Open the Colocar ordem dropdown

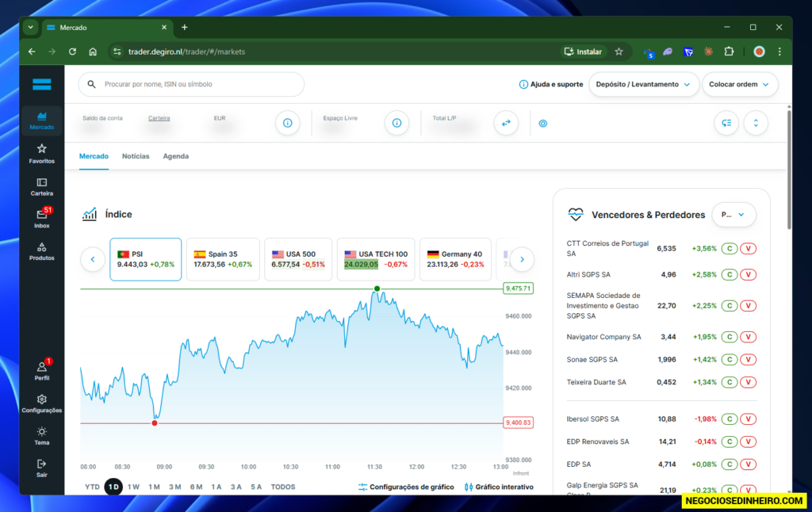point(740,84)
